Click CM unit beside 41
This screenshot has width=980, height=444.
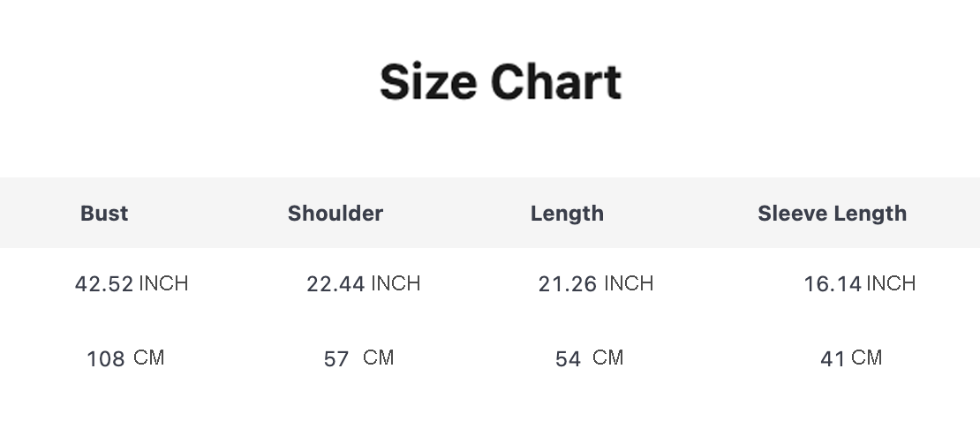pos(867,357)
